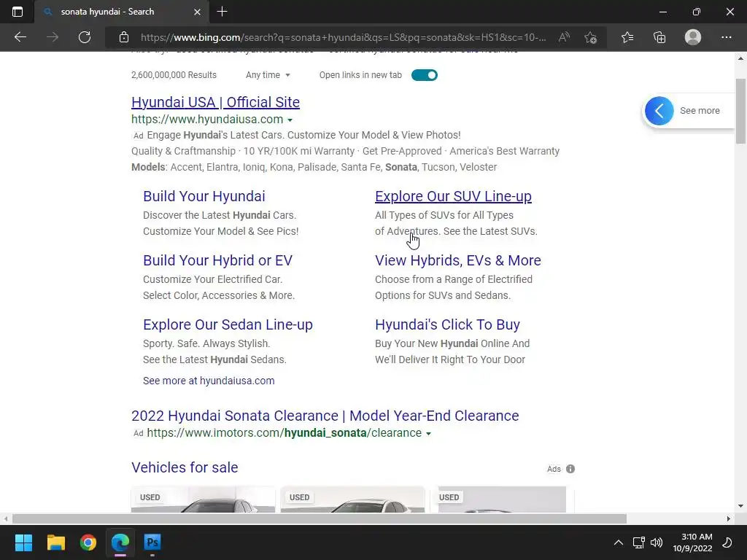The height and width of the screenshot is (560, 747).
Task: Launch Google Chrome from the taskbar
Action: (88, 542)
